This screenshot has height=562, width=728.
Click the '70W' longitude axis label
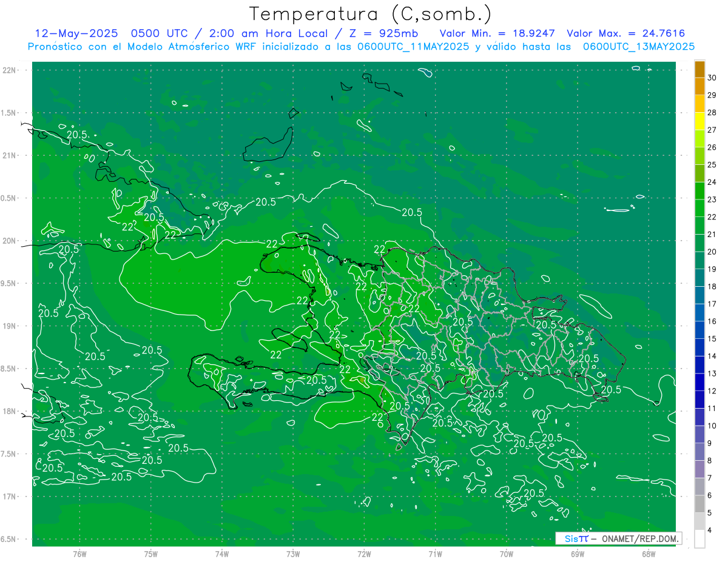click(x=507, y=554)
